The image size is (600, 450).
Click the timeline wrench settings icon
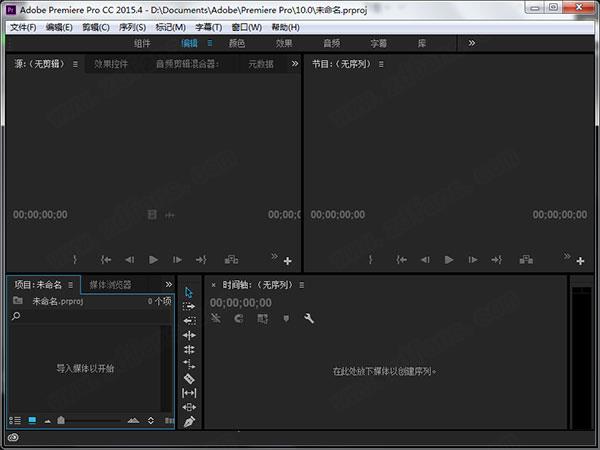(x=309, y=318)
